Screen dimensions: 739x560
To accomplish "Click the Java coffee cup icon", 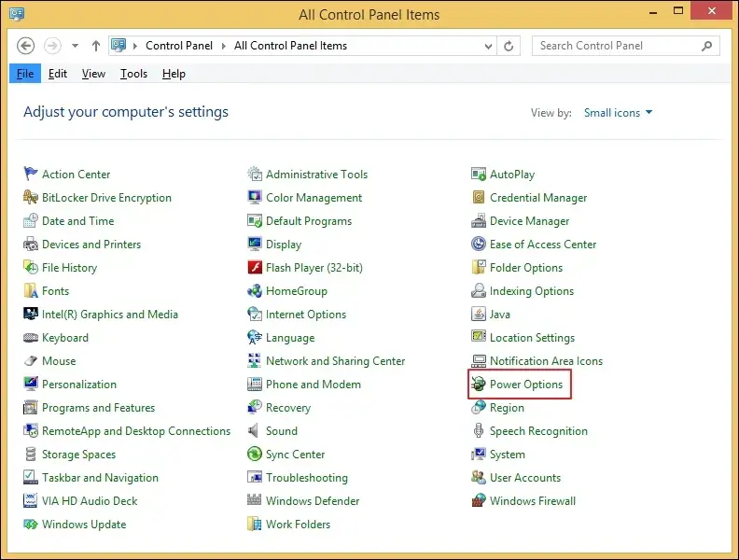I will pos(479,314).
